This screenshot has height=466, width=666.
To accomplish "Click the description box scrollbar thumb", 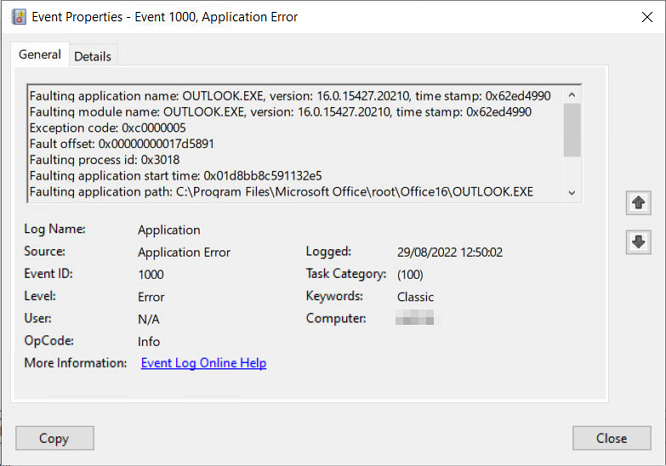I will [572, 130].
